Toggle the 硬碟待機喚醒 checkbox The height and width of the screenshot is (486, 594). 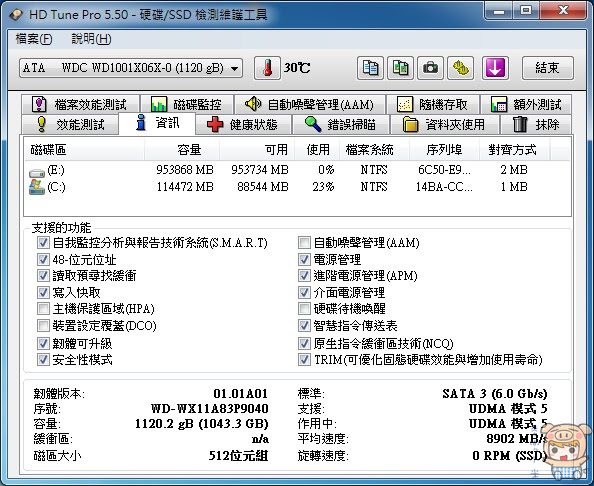(304, 308)
